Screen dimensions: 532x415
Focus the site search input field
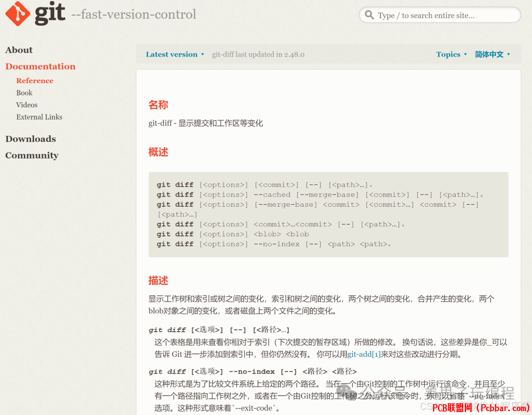pyautogui.click(x=440, y=15)
